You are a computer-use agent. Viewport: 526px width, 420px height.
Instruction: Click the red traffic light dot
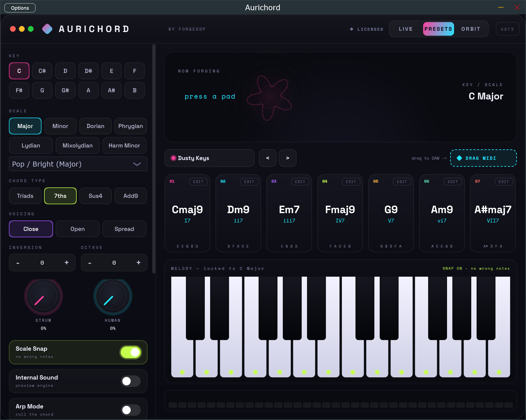pos(13,29)
